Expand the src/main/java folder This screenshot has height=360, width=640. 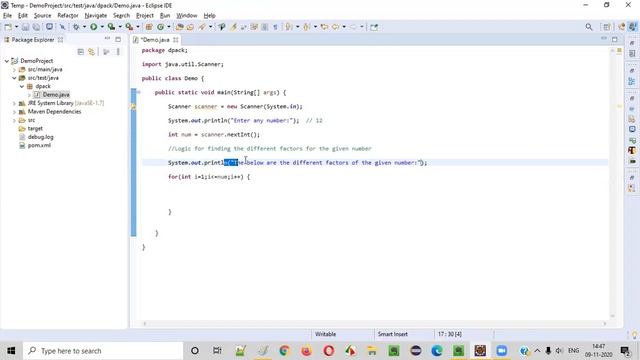pos(14,69)
